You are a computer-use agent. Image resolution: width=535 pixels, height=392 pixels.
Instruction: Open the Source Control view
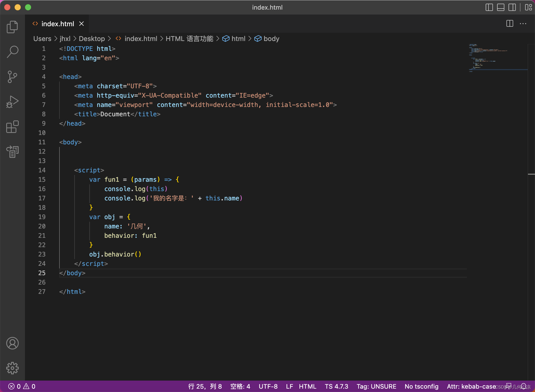click(12, 77)
